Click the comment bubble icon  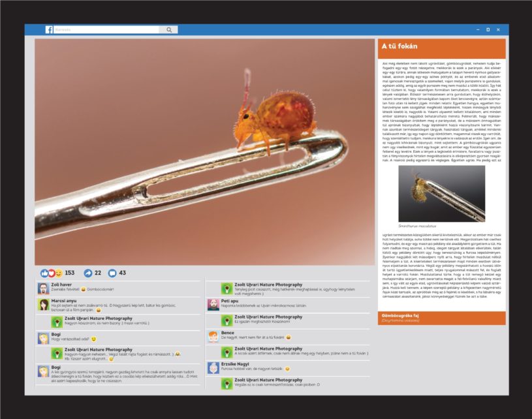tap(112, 273)
